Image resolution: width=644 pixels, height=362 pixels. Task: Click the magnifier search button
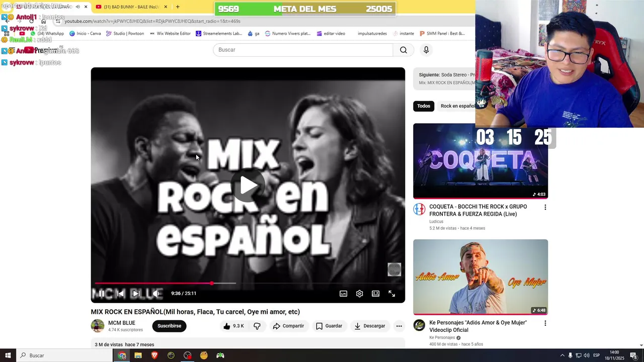404,50
